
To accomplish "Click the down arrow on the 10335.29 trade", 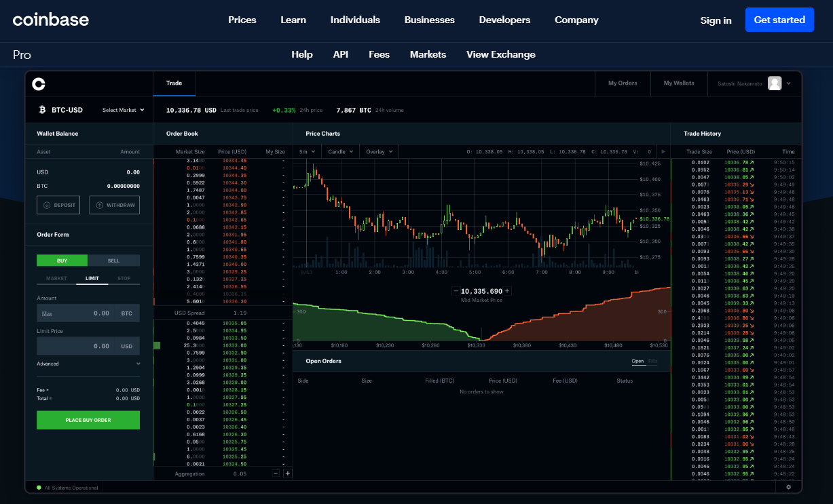I will pyautogui.click(x=752, y=185).
